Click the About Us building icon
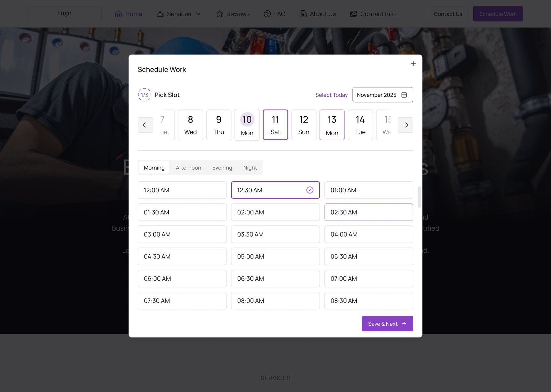This screenshot has width=551, height=392. tap(303, 14)
